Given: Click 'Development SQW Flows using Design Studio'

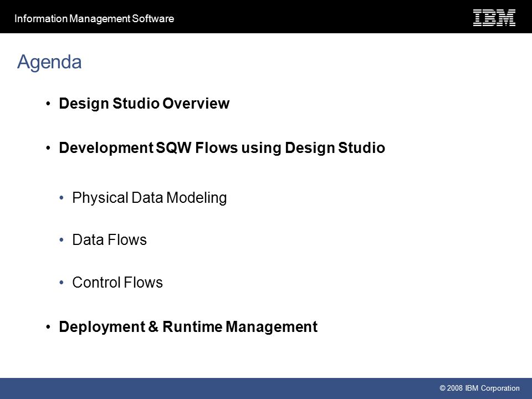Looking at the screenshot, I should (x=222, y=148).
